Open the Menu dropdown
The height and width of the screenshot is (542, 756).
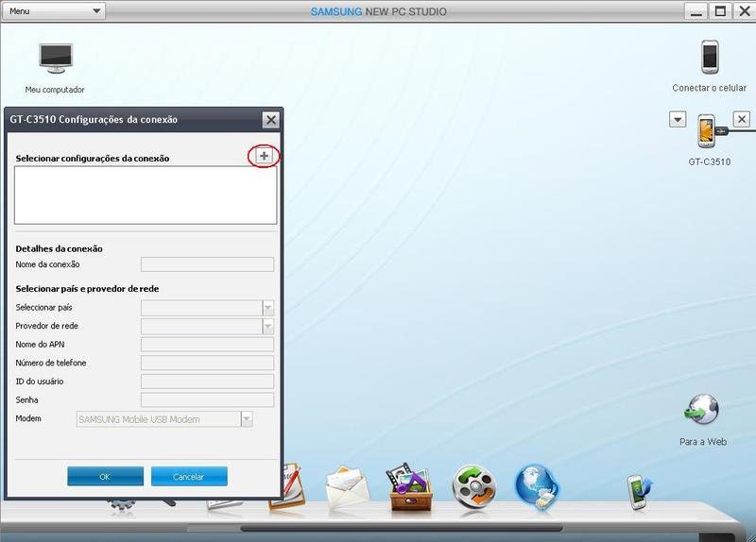(x=54, y=10)
